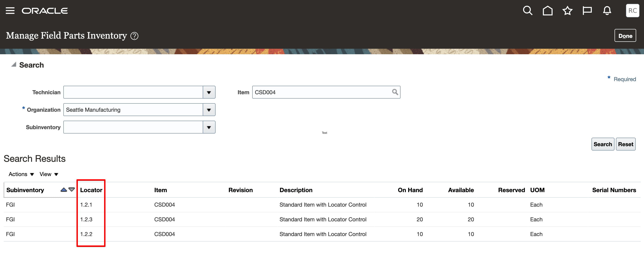644x262 pixels.
Task: View notifications bell icon
Action: pos(607,11)
